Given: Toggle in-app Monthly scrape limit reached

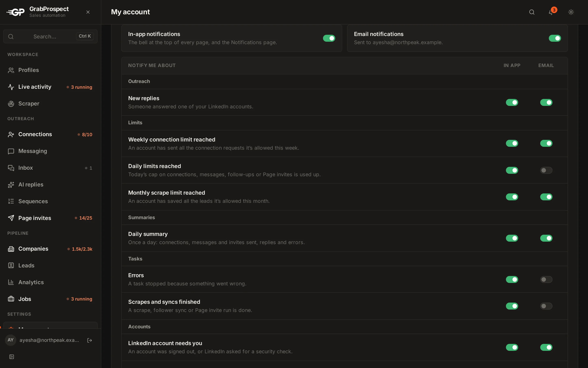Looking at the screenshot, I should (x=512, y=197).
